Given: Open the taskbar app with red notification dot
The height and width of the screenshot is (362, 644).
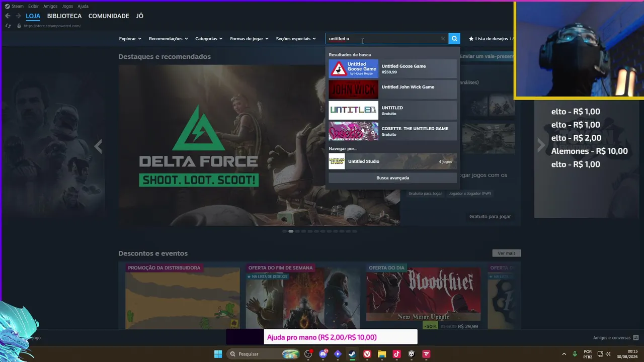Looking at the screenshot, I should pyautogui.click(x=308, y=354).
